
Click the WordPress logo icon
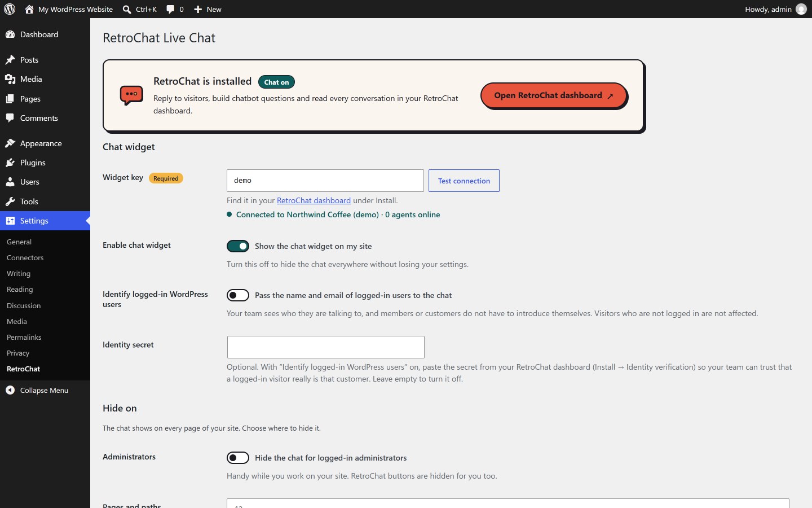[10, 9]
